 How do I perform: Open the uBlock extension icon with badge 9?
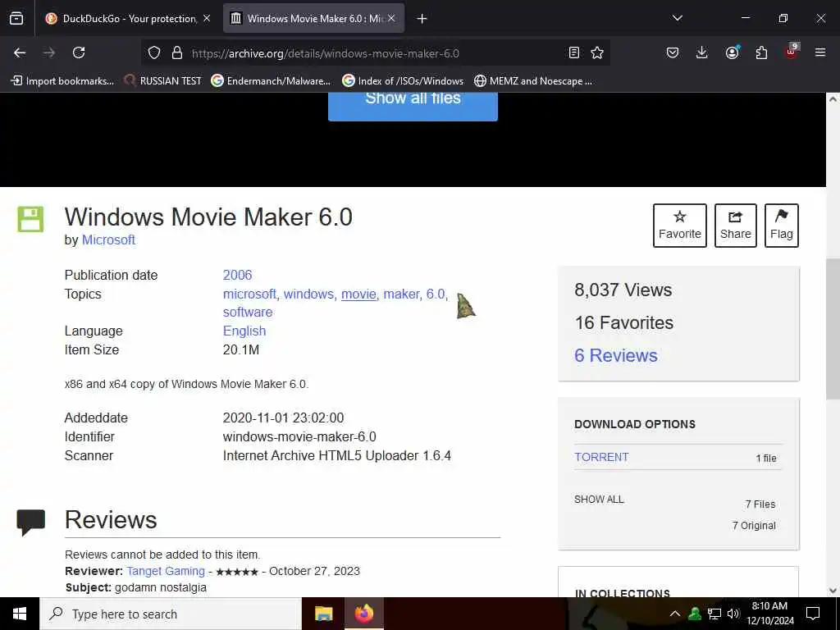click(792, 52)
